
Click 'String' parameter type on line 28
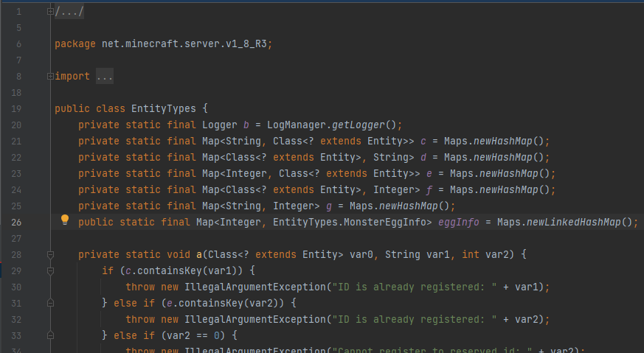click(402, 255)
